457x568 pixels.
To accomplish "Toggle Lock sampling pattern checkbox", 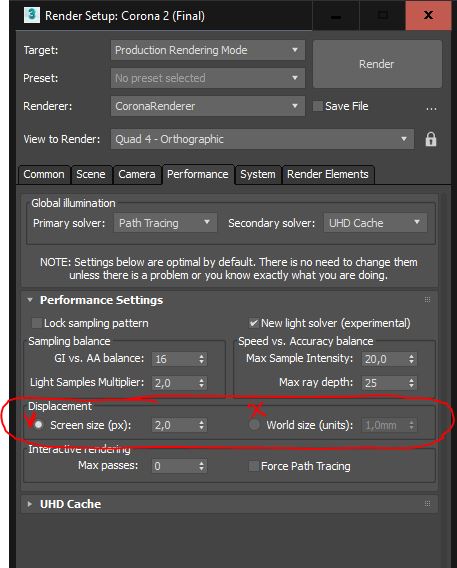I will [37, 323].
